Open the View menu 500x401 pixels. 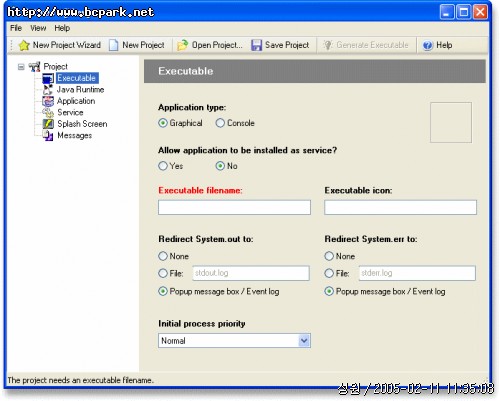pos(38,28)
